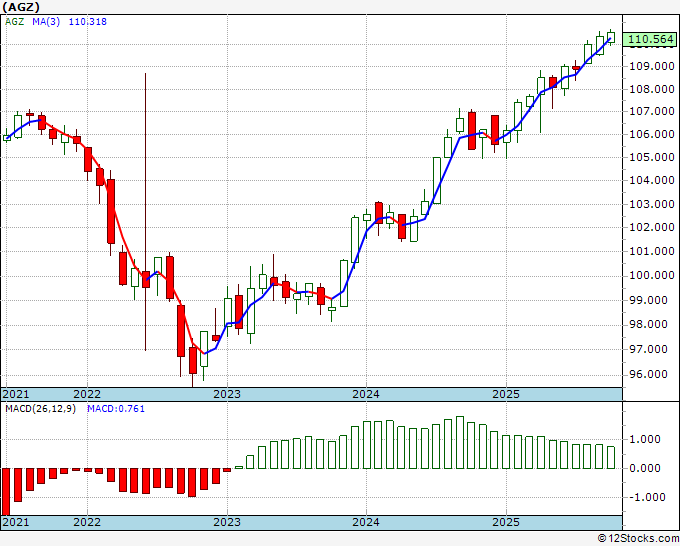
Task: Click 2024 on the price chart timeline
Action: [366, 394]
